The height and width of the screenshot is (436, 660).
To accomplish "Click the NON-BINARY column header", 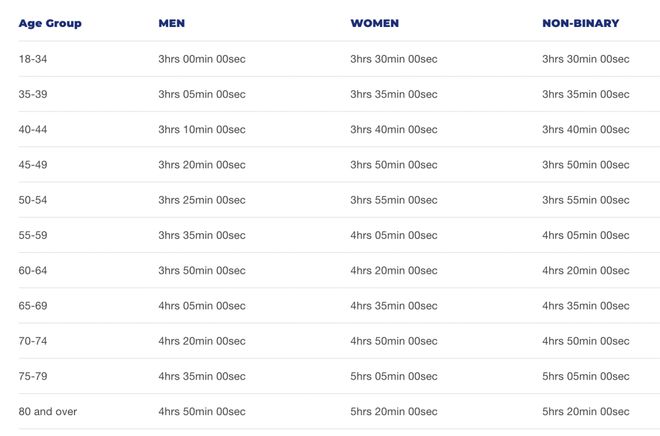I will pyautogui.click(x=580, y=23).
